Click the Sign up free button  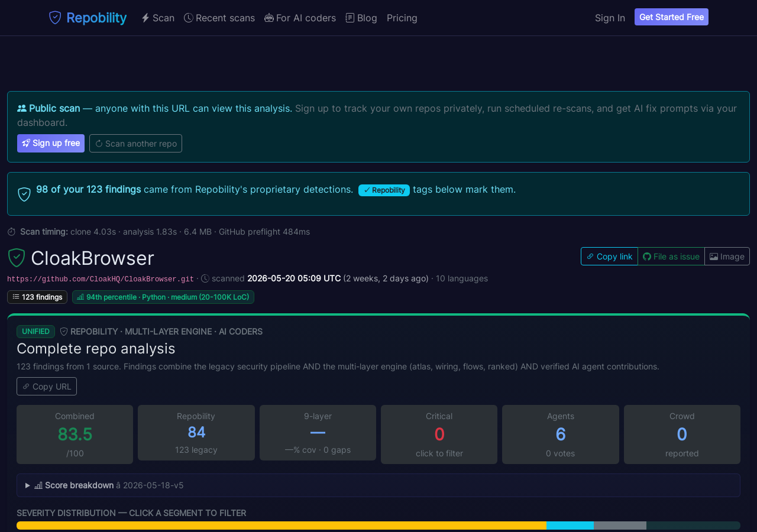point(51,143)
